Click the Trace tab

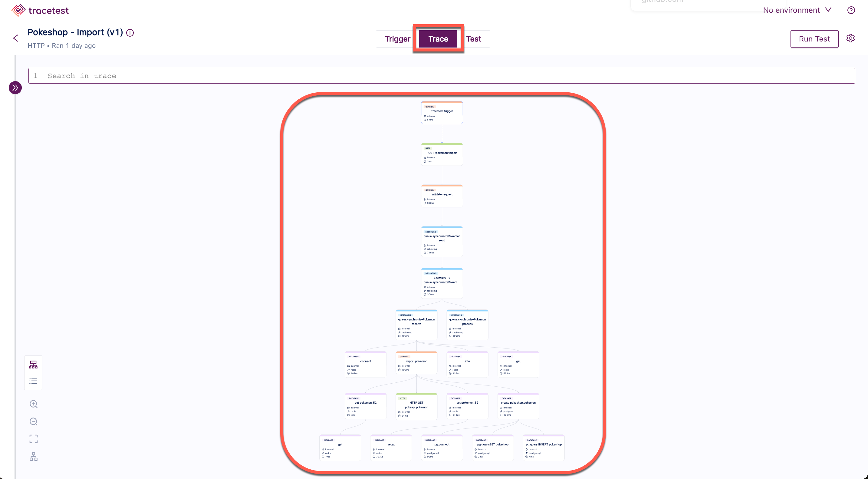click(438, 38)
